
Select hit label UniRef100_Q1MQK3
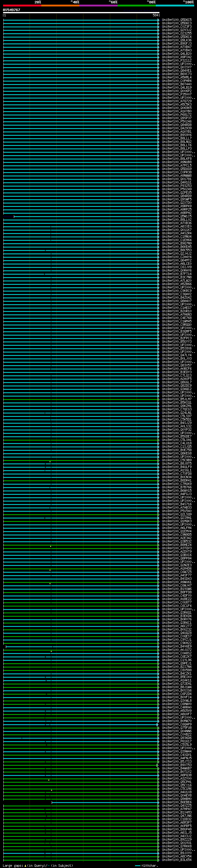[177, 521]
